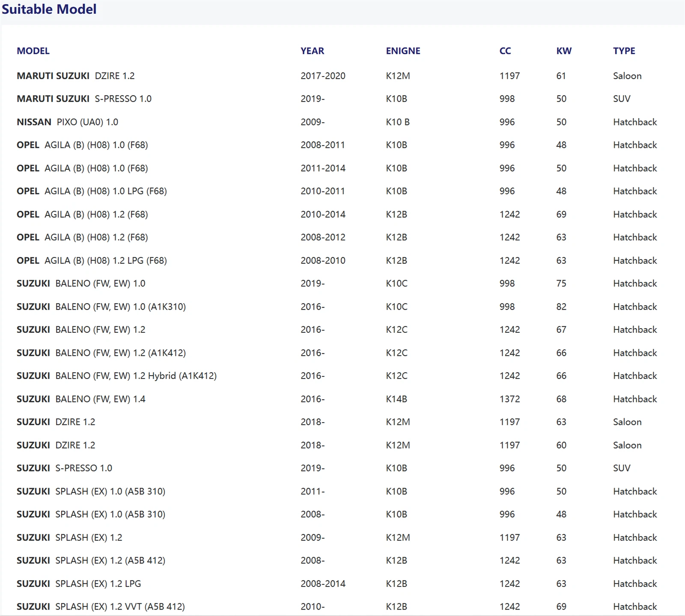Screen dimensions: 685x616
Task: Select the MODEL column header
Action: tap(33, 51)
